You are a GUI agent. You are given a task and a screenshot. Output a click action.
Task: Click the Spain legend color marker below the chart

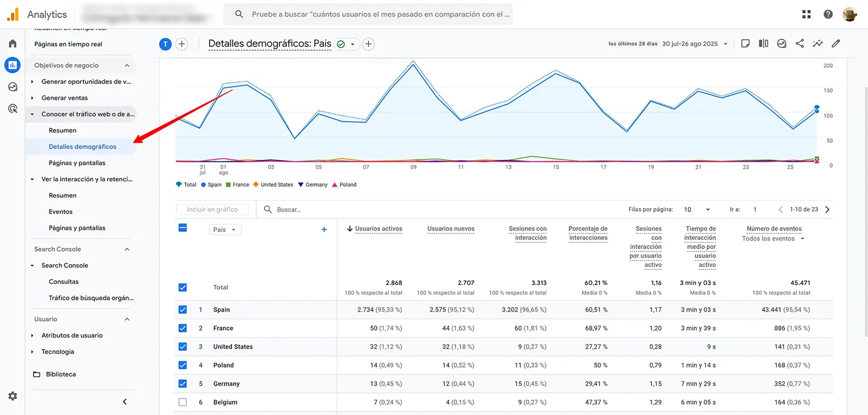(x=204, y=184)
